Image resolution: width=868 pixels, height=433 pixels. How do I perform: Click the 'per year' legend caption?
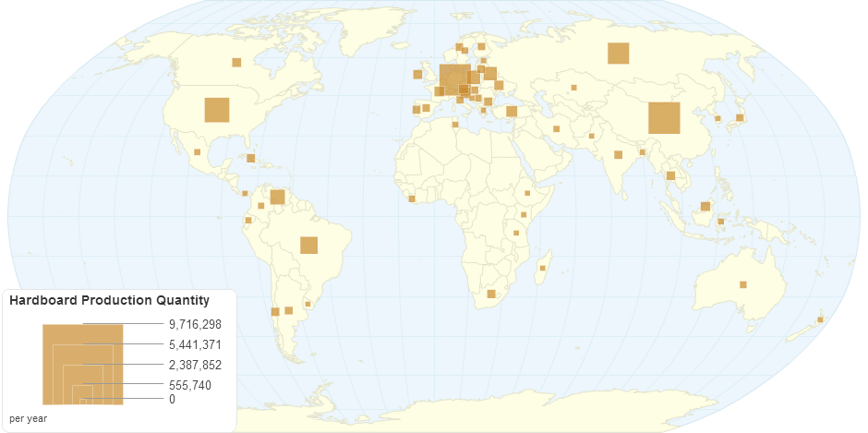coord(29,419)
